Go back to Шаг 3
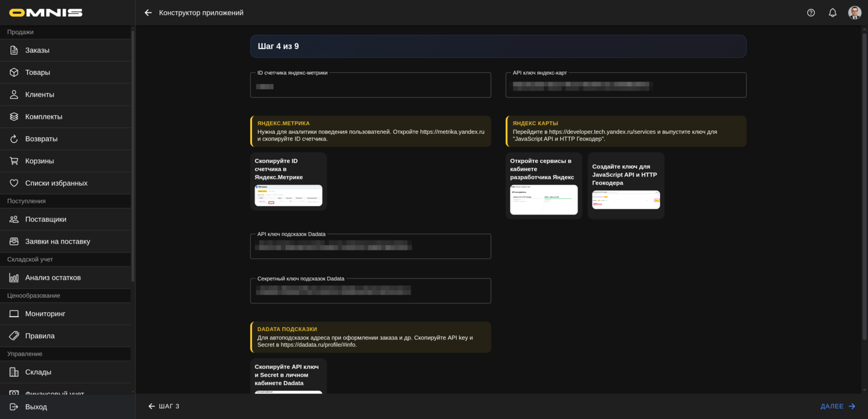This screenshot has width=868, height=419. tap(164, 406)
